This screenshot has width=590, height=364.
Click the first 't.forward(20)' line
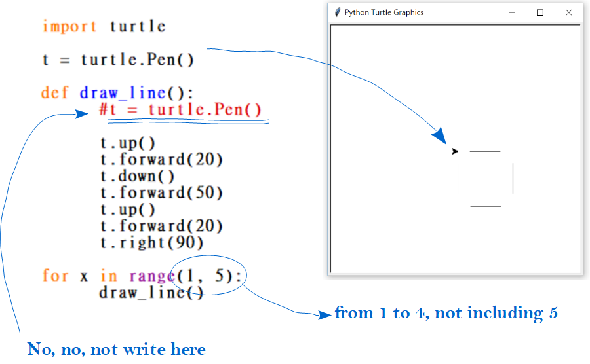pyautogui.click(x=162, y=159)
